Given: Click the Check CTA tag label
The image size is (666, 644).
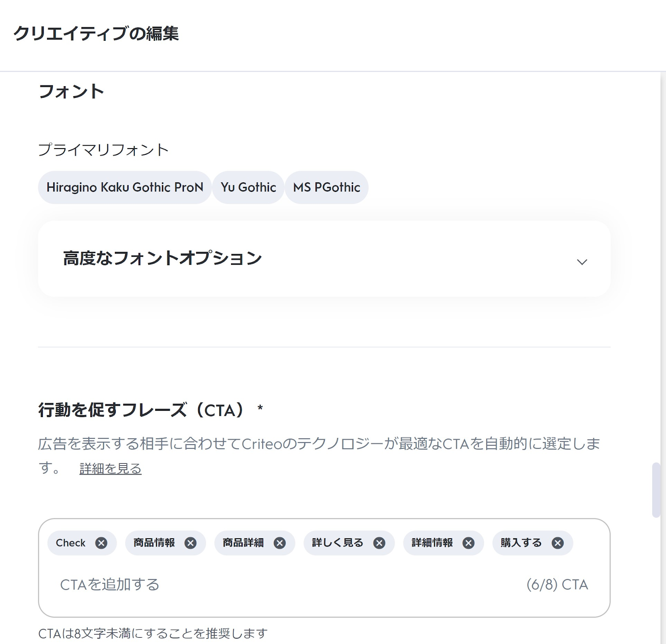Looking at the screenshot, I should (x=71, y=543).
